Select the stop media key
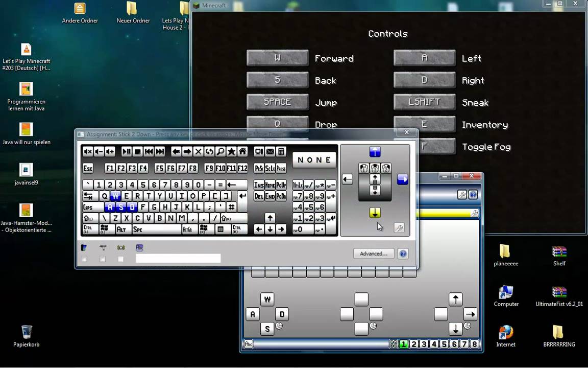This screenshot has width=588, height=368. (x=138, y=152)
